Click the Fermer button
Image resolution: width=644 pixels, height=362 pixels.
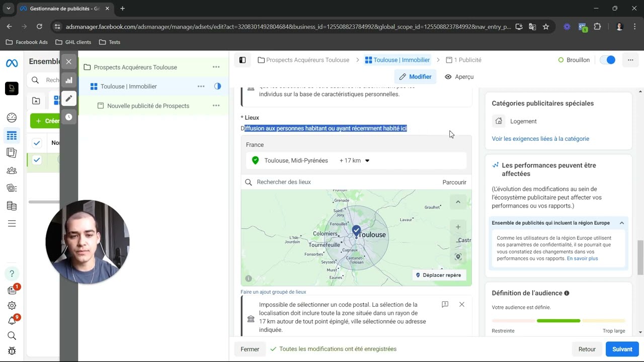(250, 349)
